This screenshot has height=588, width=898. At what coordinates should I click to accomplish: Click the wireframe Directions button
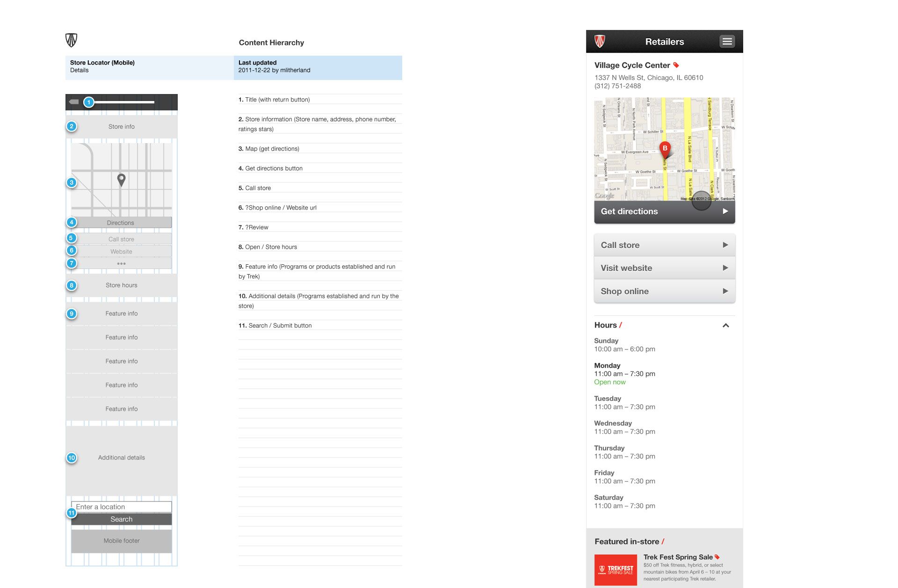(x=122, y=223)
